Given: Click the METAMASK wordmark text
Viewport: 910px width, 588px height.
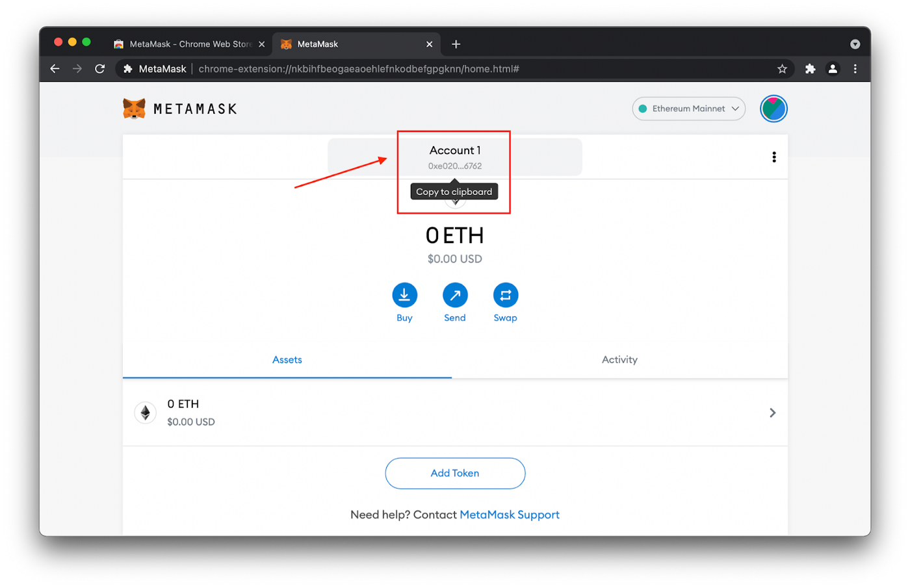Looking at the screenshot, I should [195, 109].
